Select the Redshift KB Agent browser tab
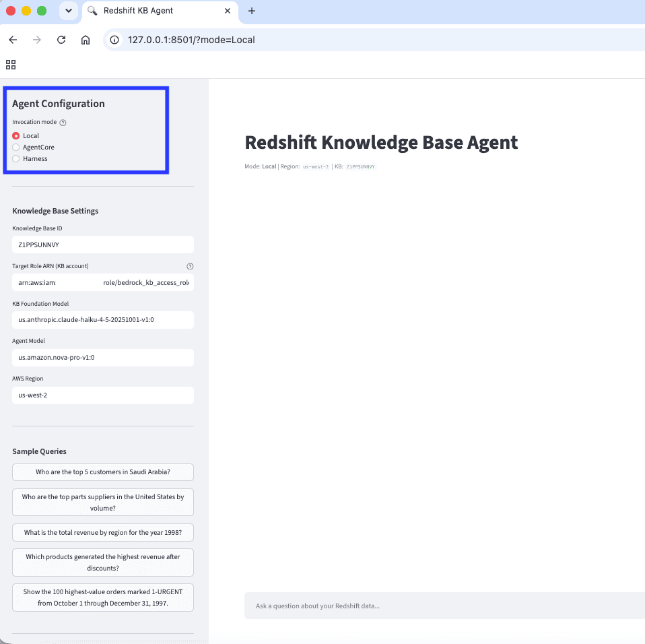Screen dimensions: 645x644 pos(160,11)
